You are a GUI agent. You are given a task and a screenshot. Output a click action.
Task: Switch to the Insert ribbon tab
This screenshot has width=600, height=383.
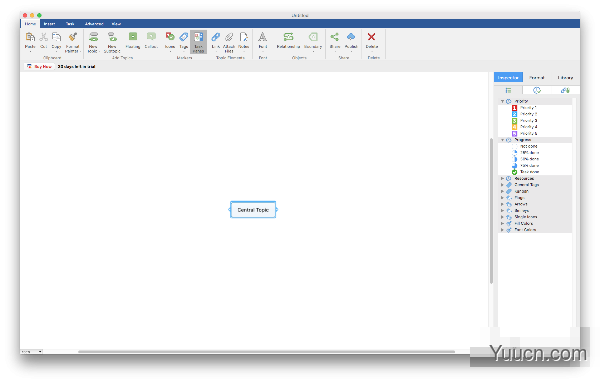tap(49, 24)
